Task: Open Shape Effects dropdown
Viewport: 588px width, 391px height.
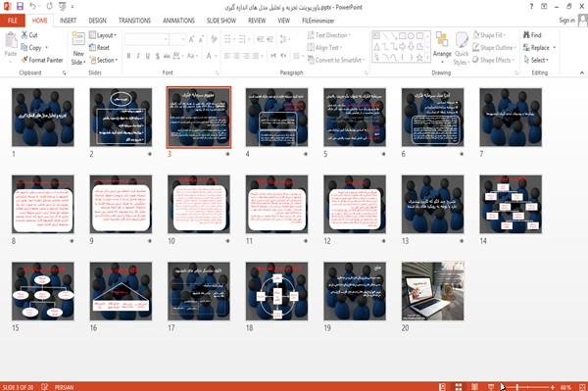Action: pyautogui.click(x=494, y=60)
